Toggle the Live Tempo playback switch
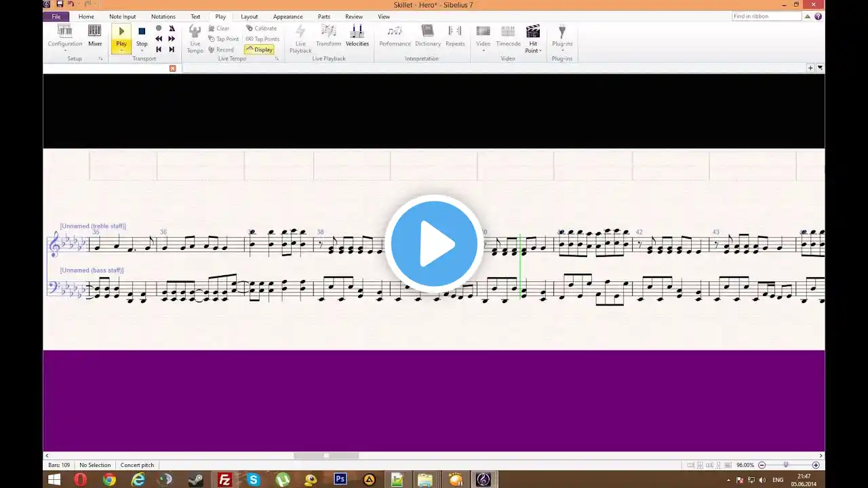Screen dimensions: 868x488 click(195, 39)
